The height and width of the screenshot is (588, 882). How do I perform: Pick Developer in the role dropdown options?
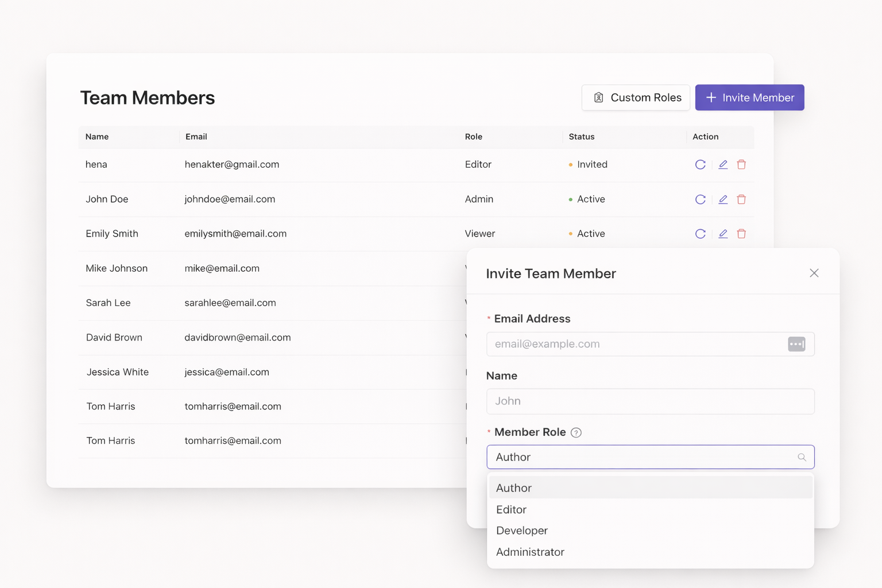pos(521,531)
